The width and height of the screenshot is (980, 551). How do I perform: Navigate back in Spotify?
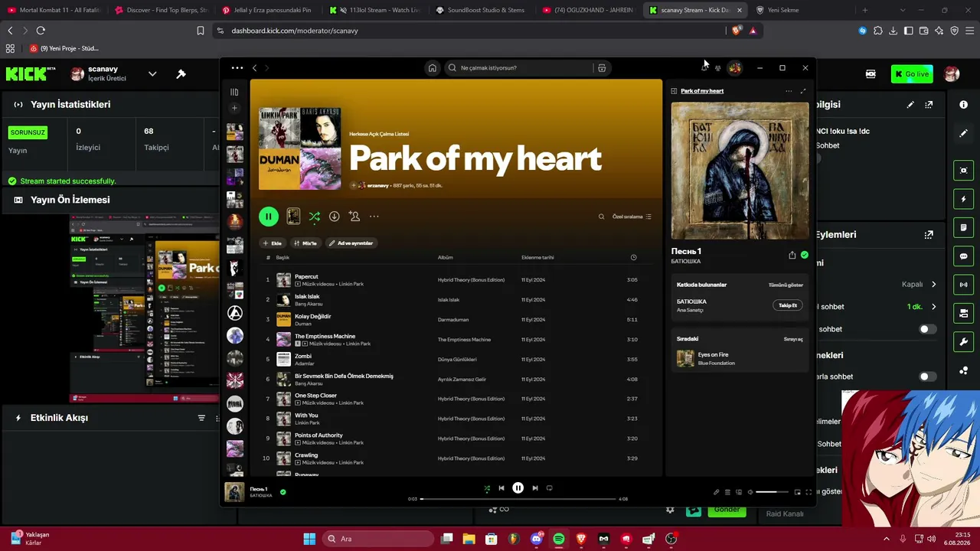pyautogui.click(x=255, y=68)
